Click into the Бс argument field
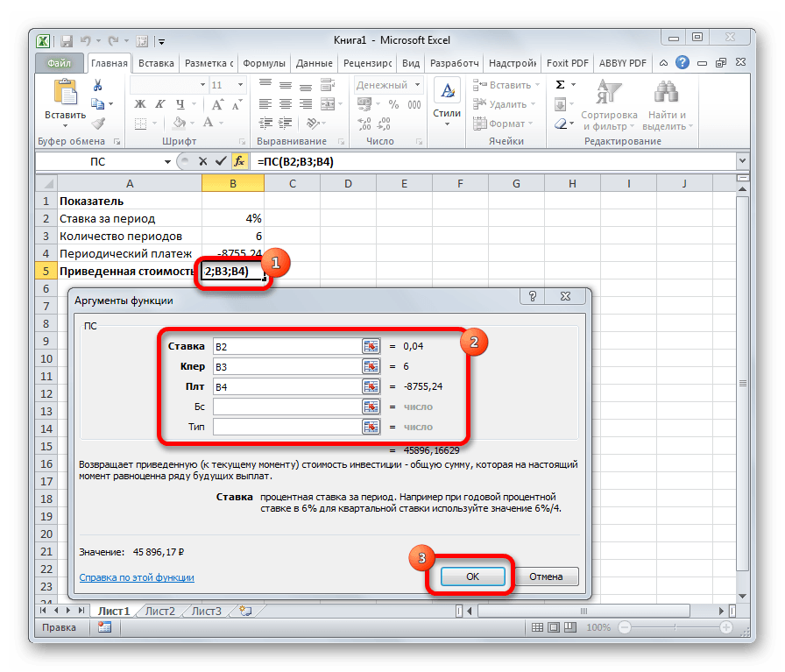The image size is (785, 672). click(286, 407)
